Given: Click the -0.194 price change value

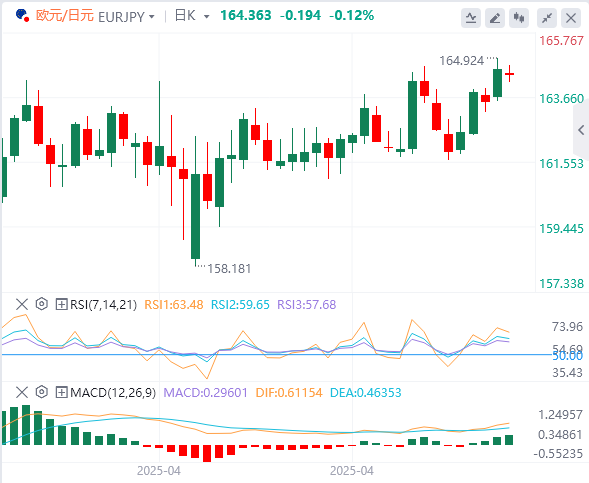Looking at the screenshot, I should point(301,15).
